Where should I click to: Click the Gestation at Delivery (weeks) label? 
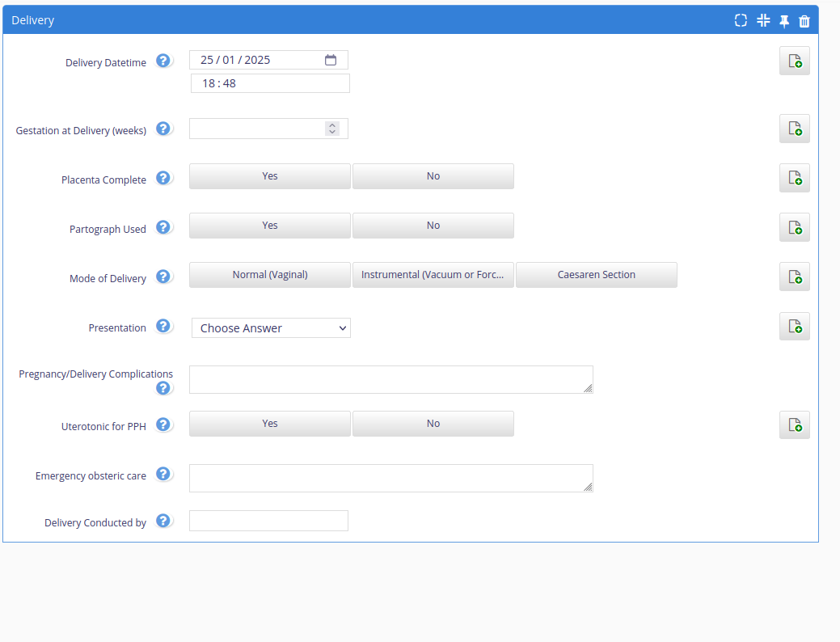tap(81, 131)
